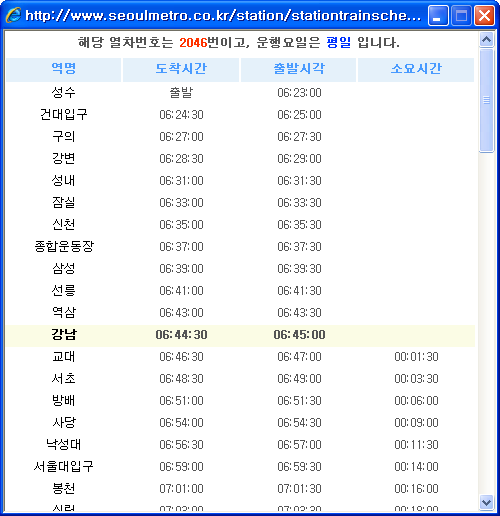Close the train schedule popup window
500x516 pixels.
pyautogui.click(x=484, y=16)
